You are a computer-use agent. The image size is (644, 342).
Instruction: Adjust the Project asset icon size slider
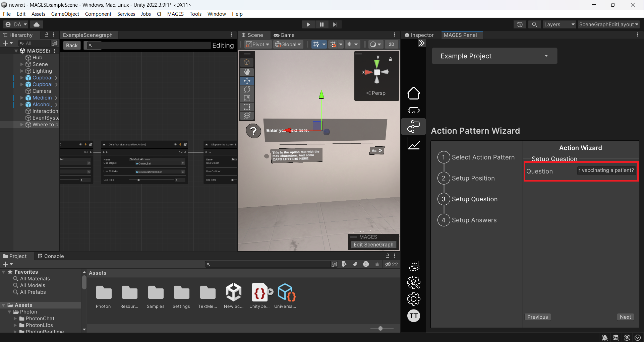(x=382, y=328)
